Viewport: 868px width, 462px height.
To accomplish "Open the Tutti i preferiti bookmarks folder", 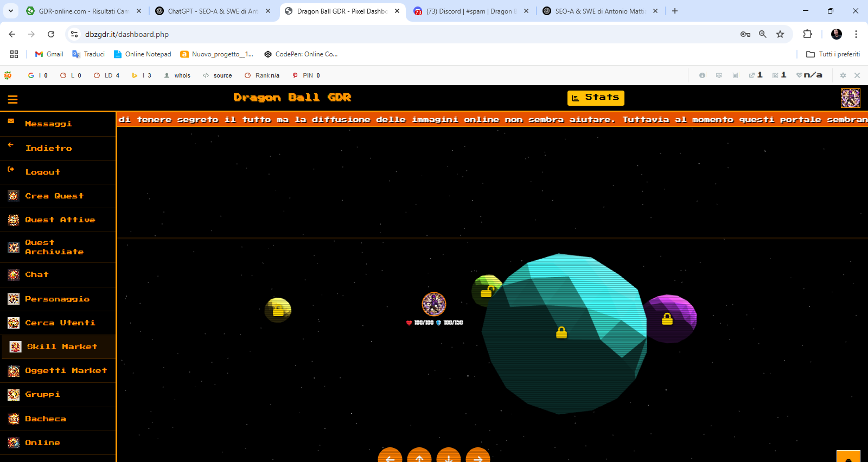I will coord(833,54).
